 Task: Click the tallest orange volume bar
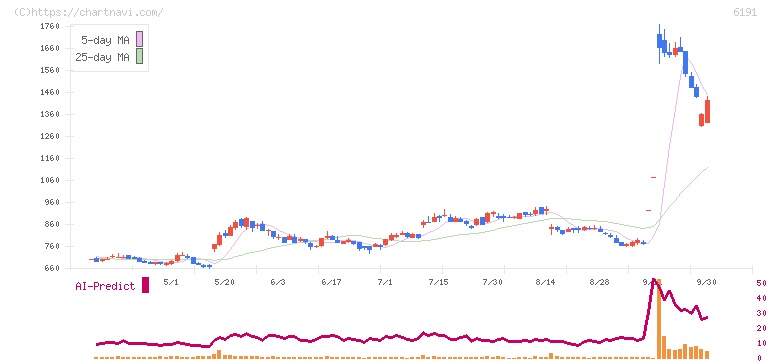659,319
